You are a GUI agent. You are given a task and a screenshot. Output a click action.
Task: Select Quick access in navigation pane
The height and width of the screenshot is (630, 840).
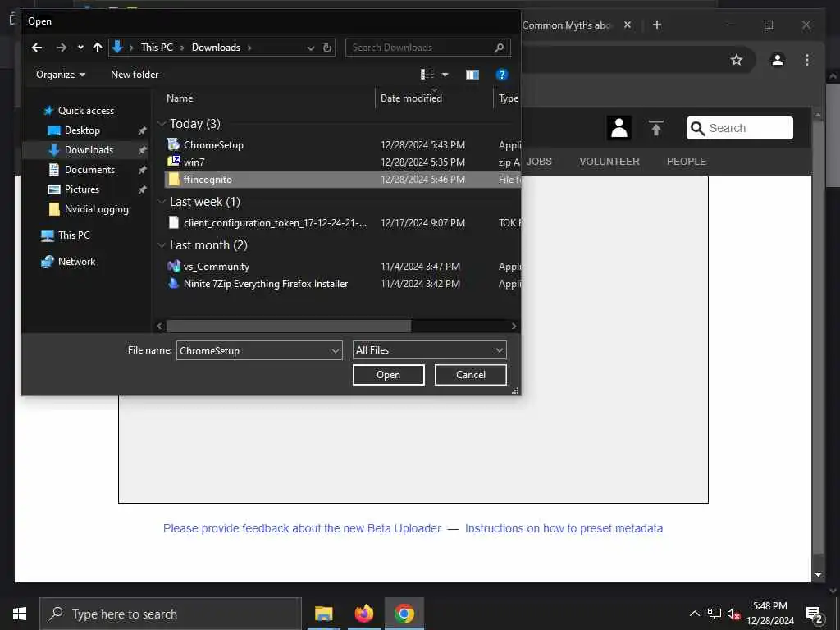(x=85, y=111)
